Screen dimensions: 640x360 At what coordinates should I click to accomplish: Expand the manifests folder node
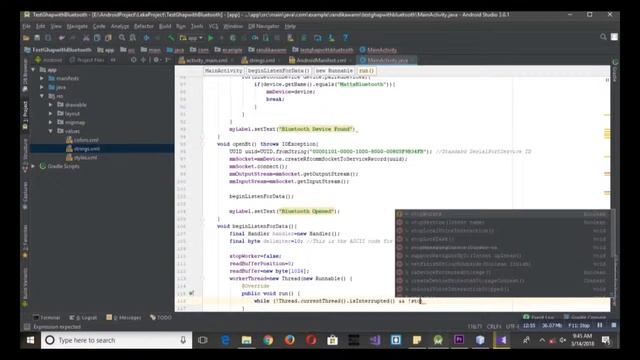(42, 78)
